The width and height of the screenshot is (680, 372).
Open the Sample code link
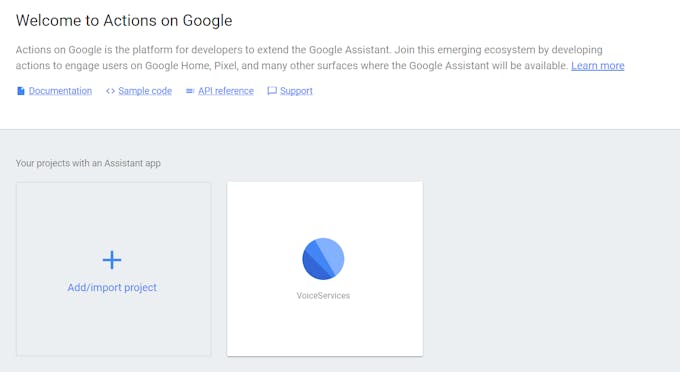[x=145, y=91]
